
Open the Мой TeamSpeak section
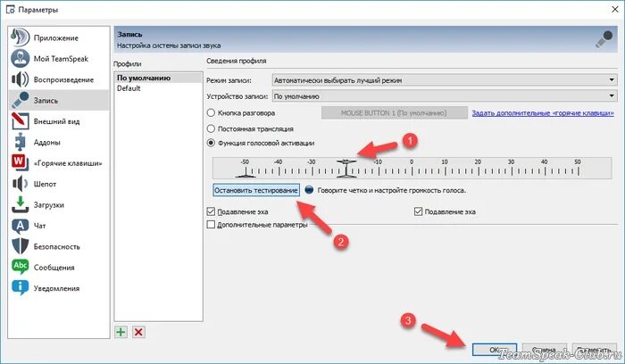61,59
